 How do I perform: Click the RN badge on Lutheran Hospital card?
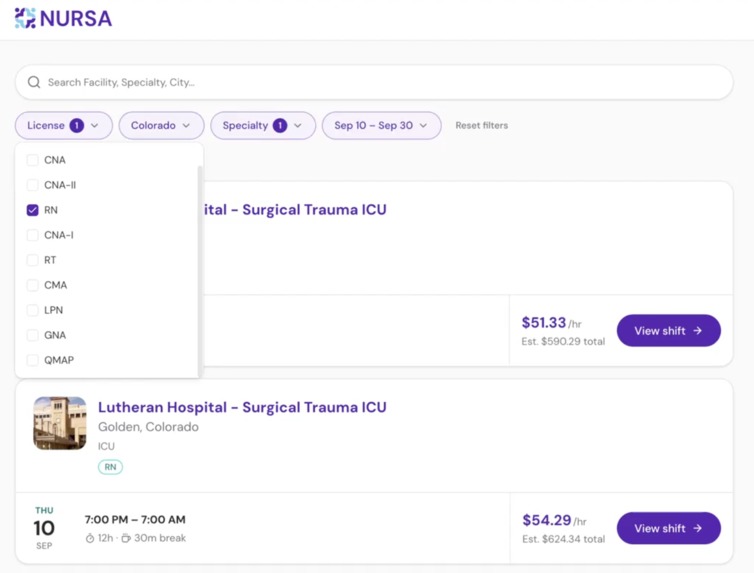pyautogui.click(x=111, y=467)
